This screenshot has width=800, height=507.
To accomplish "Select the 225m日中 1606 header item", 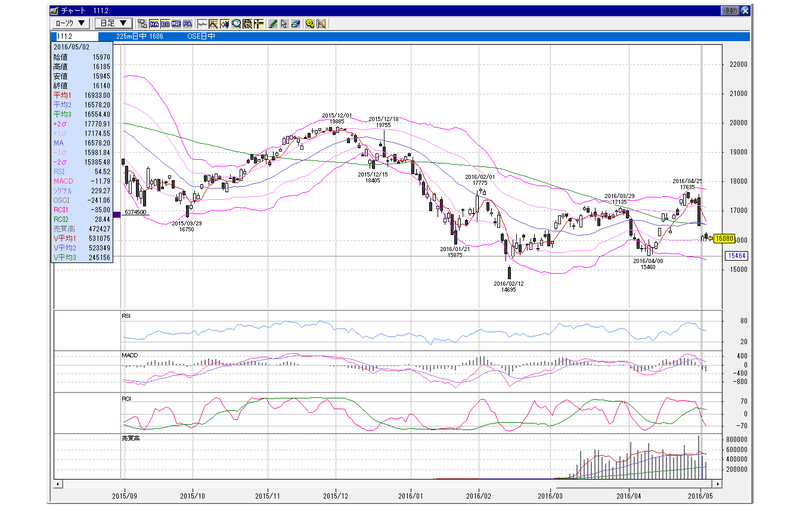I will point(139,37).
